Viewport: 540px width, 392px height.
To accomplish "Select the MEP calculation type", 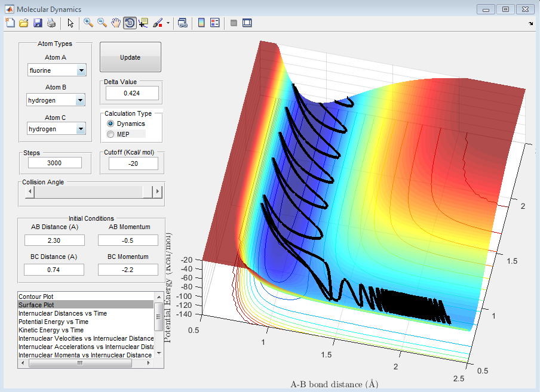I will coord(110,134).
